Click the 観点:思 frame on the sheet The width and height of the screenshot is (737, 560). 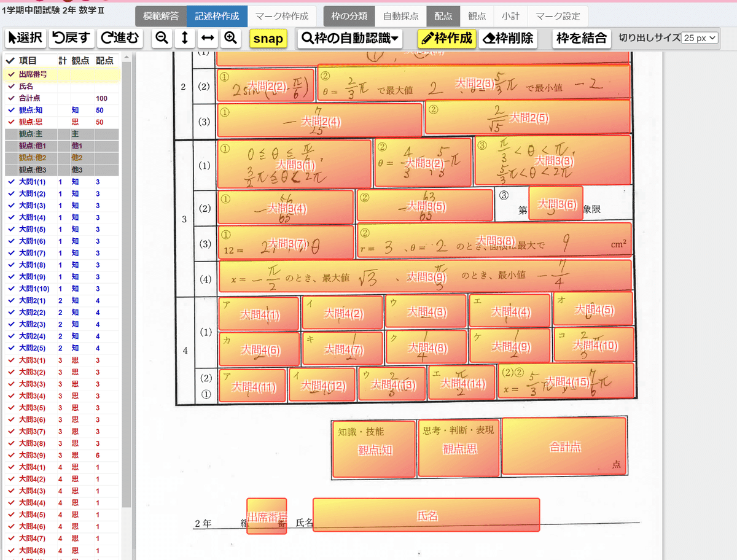click(459, 448)
